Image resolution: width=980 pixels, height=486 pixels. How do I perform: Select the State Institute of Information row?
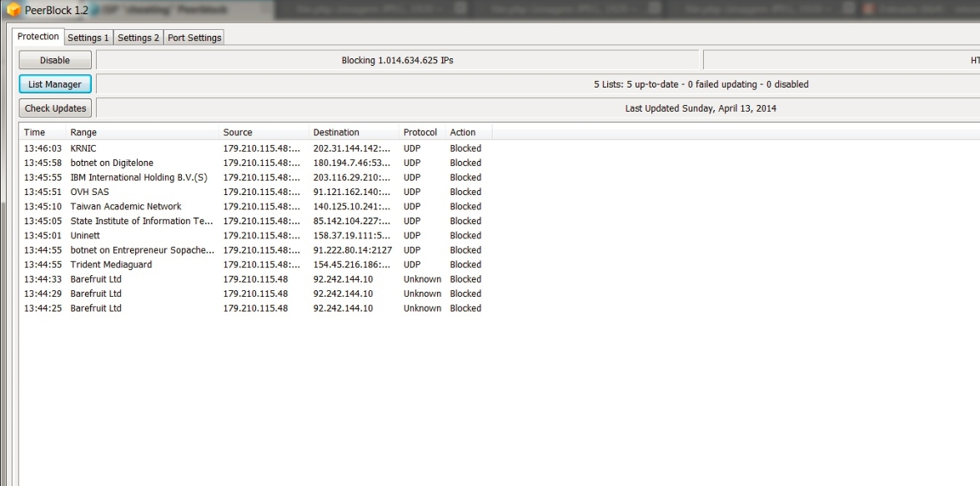tap(255, 221)
